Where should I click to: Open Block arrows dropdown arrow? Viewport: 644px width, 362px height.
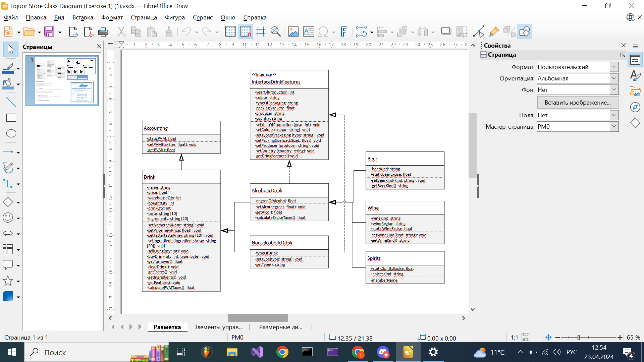(x=18, y=234)
